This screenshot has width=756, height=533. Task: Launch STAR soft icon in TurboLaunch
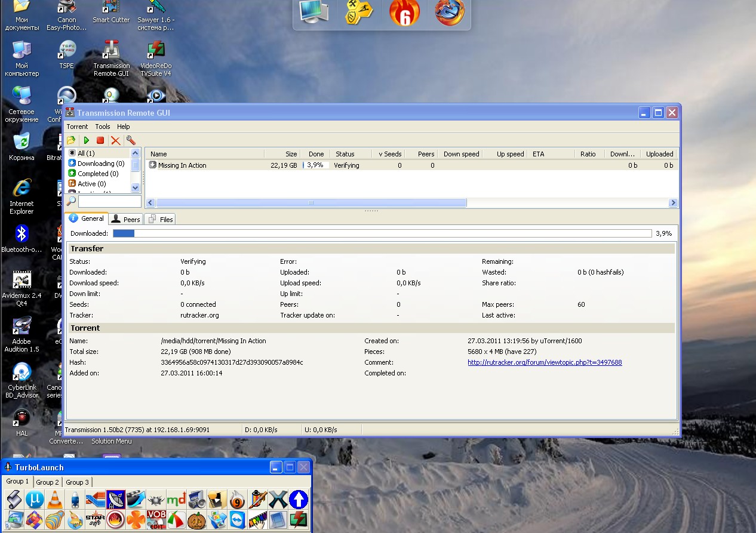click(96, 519)
